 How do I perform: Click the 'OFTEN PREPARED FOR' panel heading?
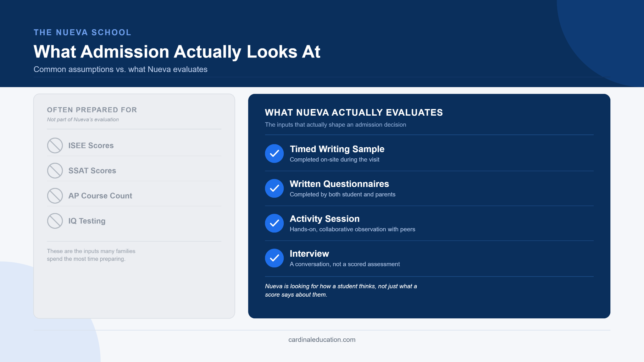[92, 110]
